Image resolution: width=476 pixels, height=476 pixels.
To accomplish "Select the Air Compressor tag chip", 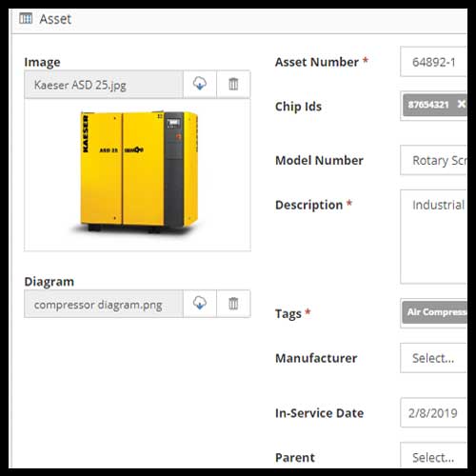I will tap(435, 312).
